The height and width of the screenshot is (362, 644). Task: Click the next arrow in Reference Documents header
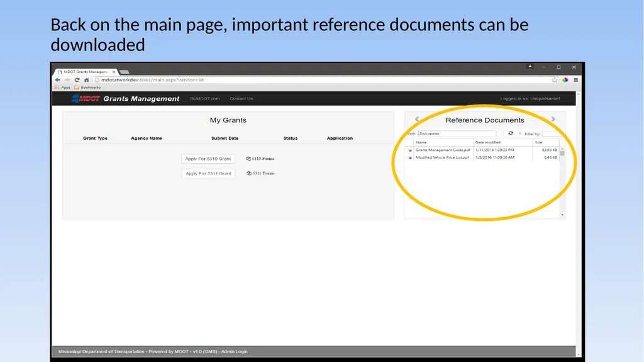click(553, 119)
